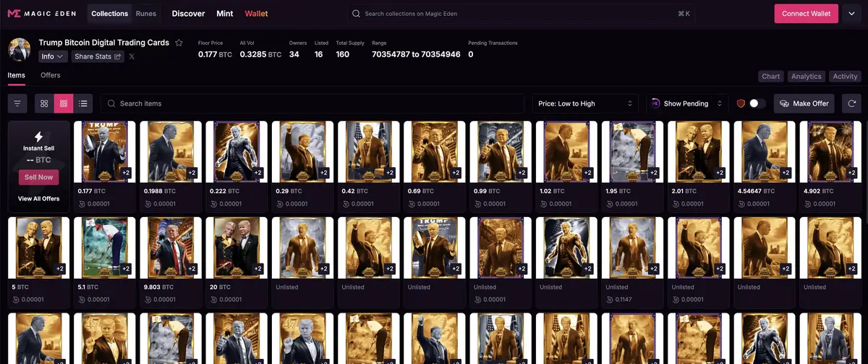Switch to the Offers tab
This screenshot has width=868, height=364.
(x=51, y=75)
